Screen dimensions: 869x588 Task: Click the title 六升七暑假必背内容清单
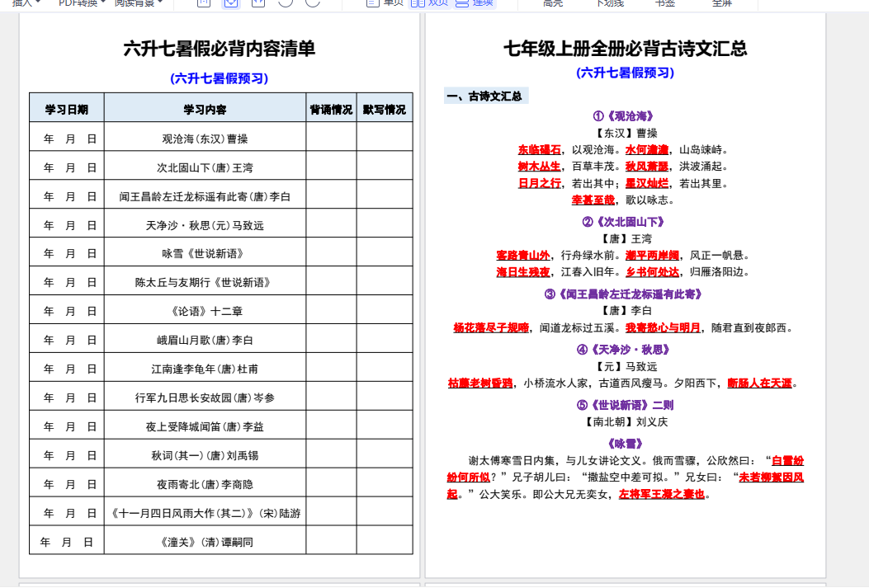(x=220, y=49)
